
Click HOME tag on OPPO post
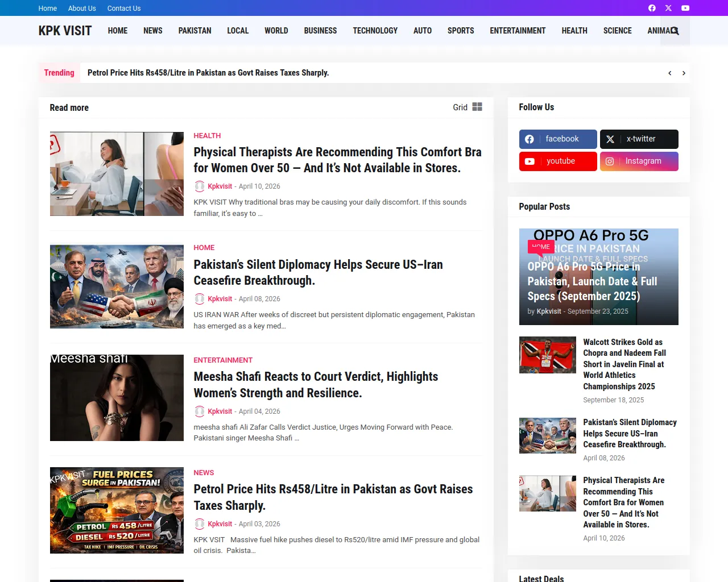tap(541, 247)
